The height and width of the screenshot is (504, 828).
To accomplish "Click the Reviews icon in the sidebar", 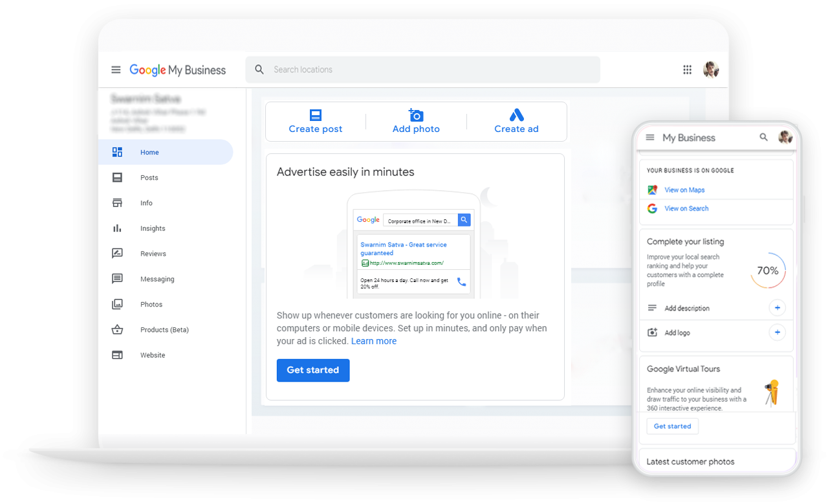I will [x=117, y=254].
